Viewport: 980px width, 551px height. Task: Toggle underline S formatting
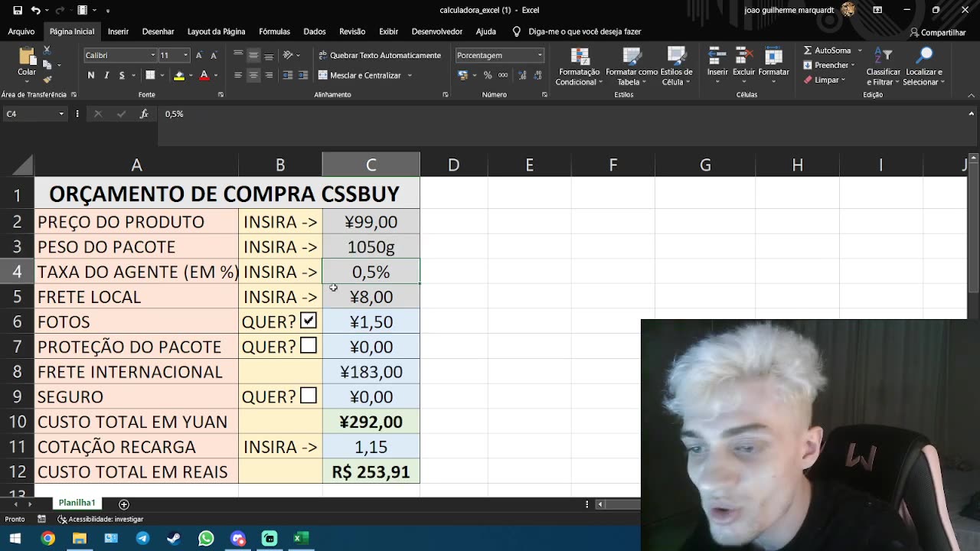tap(121, 75)
